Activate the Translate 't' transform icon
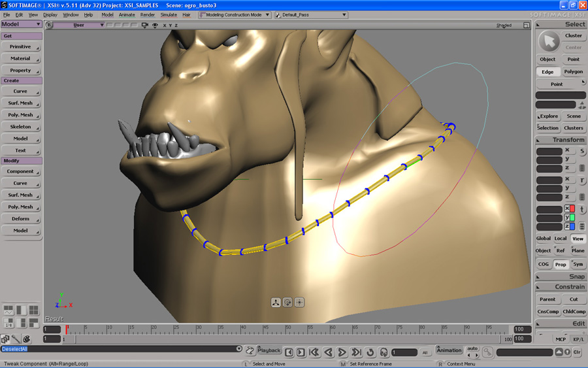This screenshot has width=588, height=368. [x=583, y=209]
